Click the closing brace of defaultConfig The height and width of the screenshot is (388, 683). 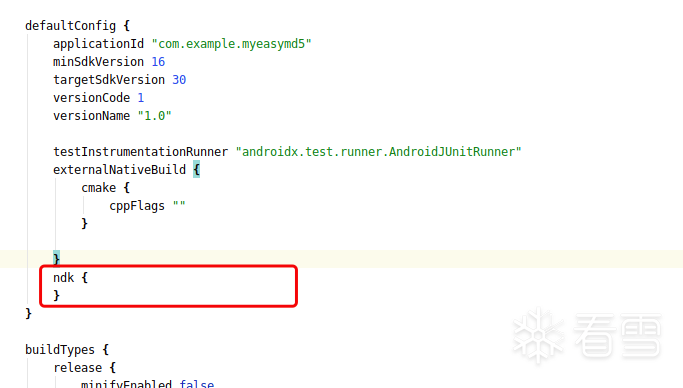(29, 314)
